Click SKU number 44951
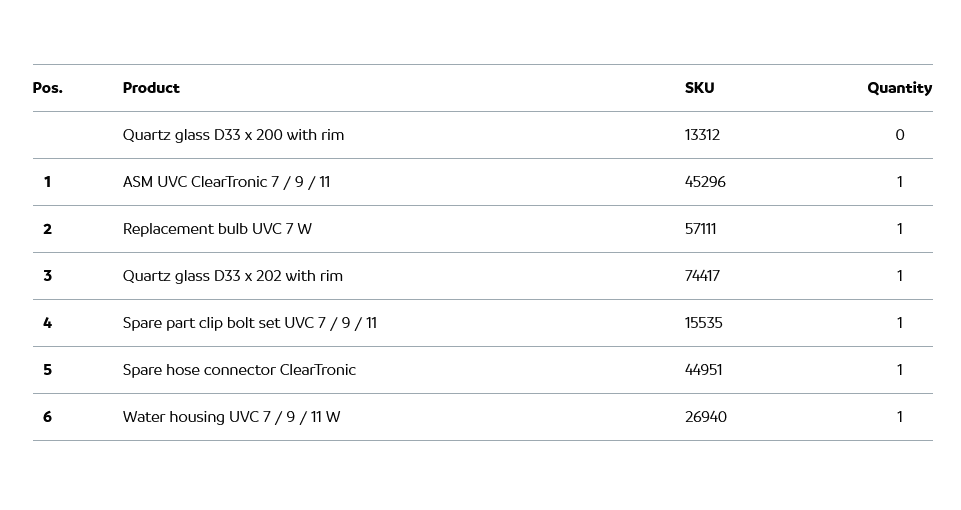961x510 pixels. (703, 370)
